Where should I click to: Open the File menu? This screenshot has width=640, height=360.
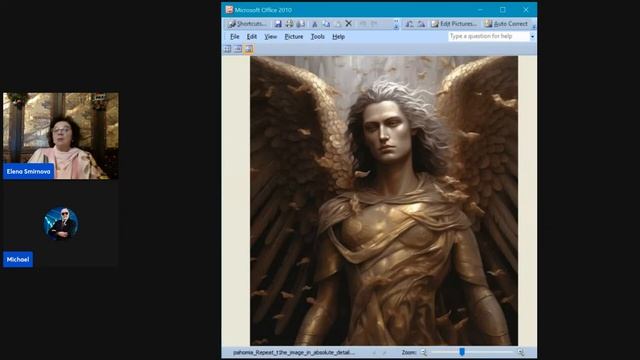235,36
